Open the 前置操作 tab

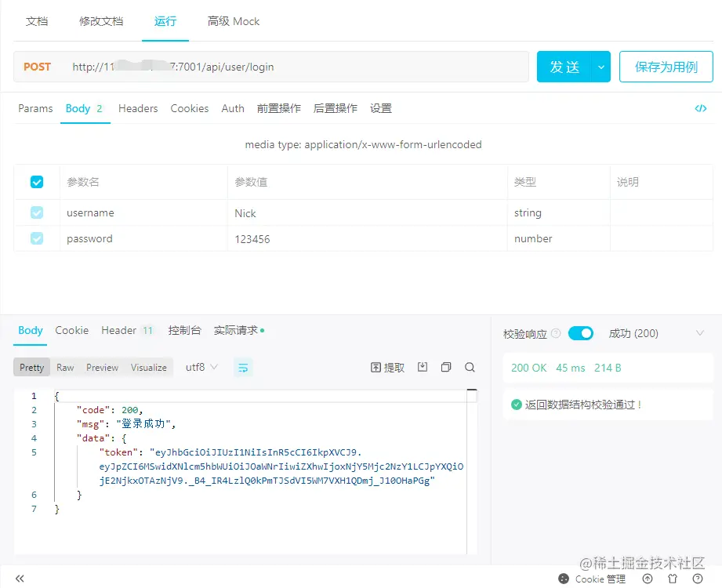pos(278,108)
